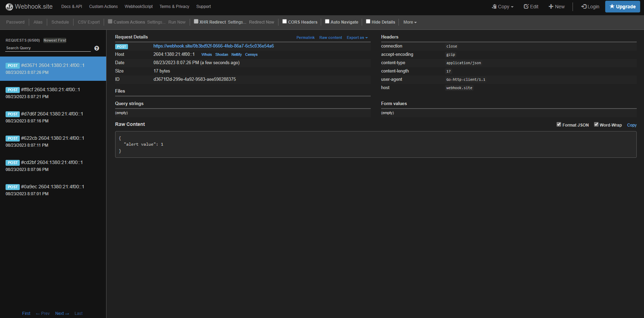Go to the First page of requests

click(26, 313)
